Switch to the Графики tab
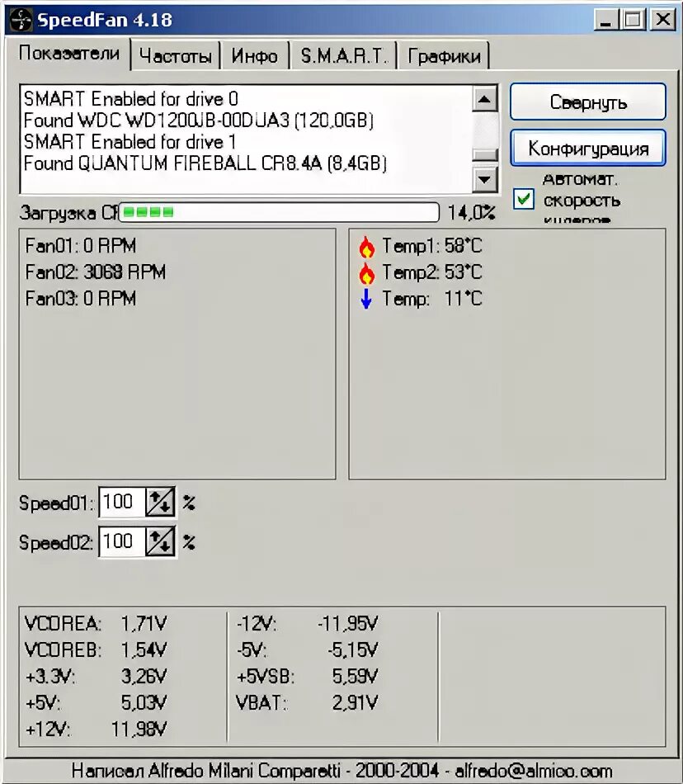Viewport: 683px width, 784px height. point(444,56)
